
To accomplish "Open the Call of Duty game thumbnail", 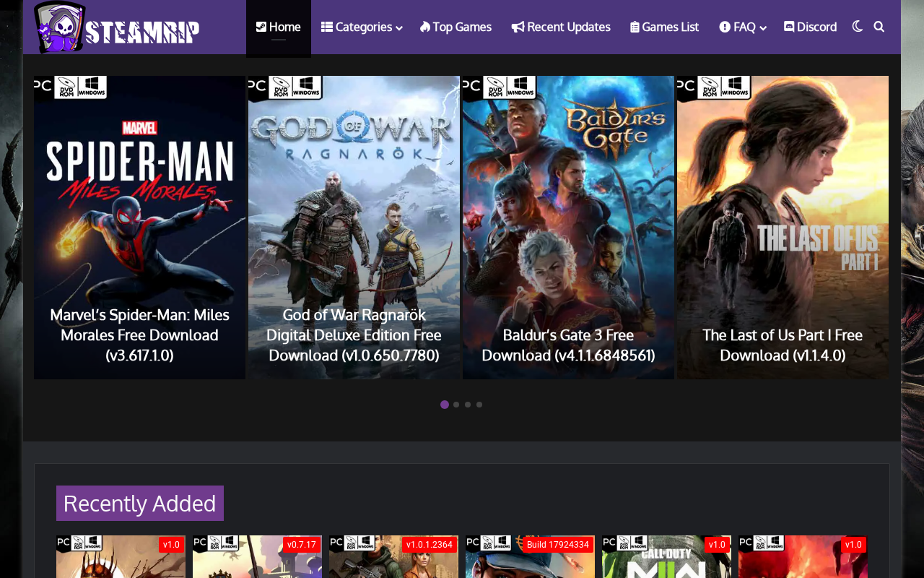I will [x=666, y=556].
